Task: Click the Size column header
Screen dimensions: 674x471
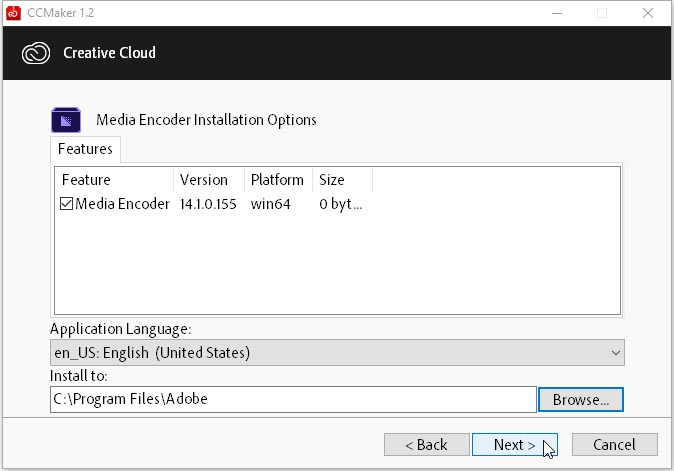Action: pos(342,180)
